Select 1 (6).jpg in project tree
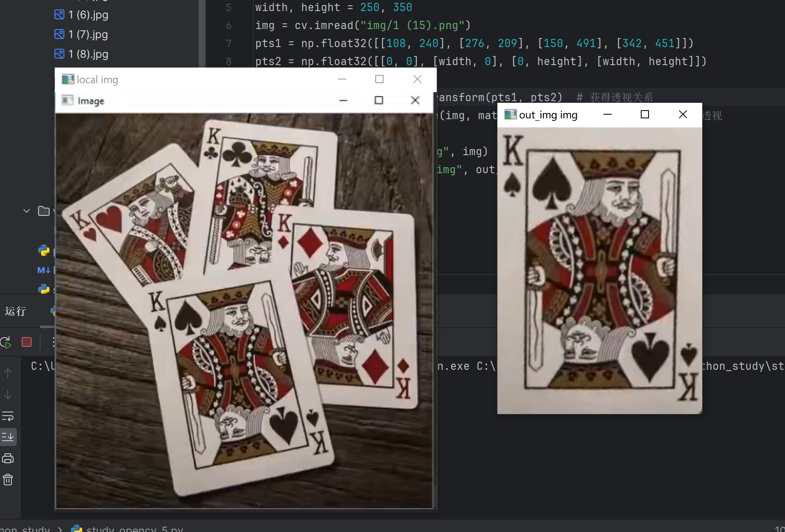The height and width of the screenshot is (532, 785). pyautogui.click(x=88, y=15)
